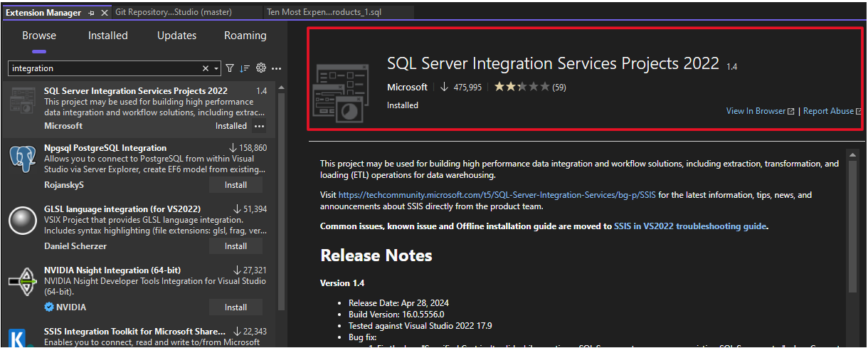This screenshot has width=868, height=348.
Task: Click the large SSIS Projects logo
Action: 341,93
